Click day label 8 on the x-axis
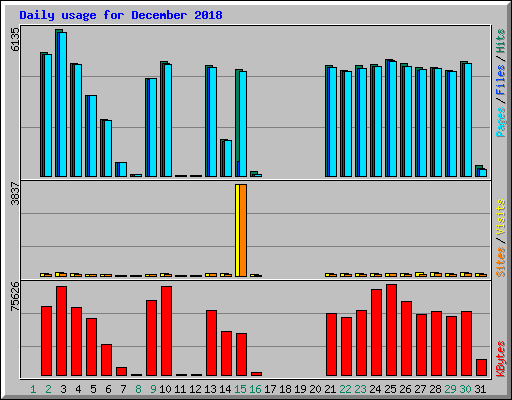The width and height of the screenshot is (512, 400). point(138,389)
